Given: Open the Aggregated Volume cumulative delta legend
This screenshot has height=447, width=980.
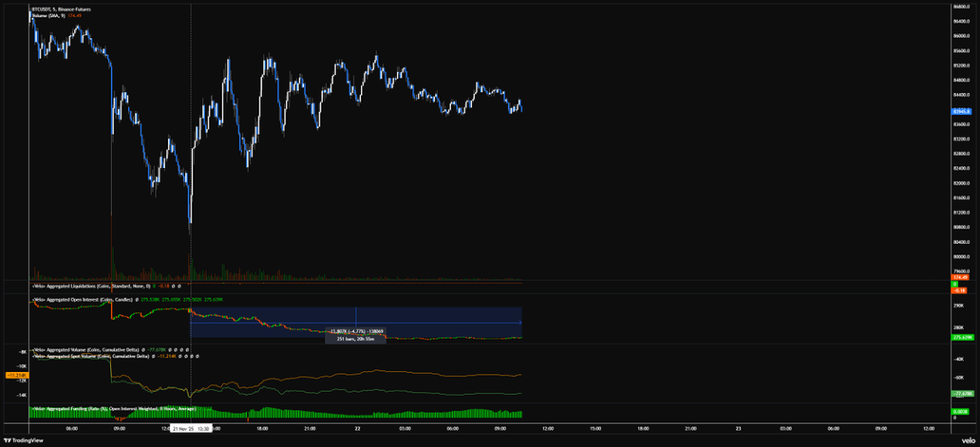Looking at the screenshot, I should coord(90,349).
